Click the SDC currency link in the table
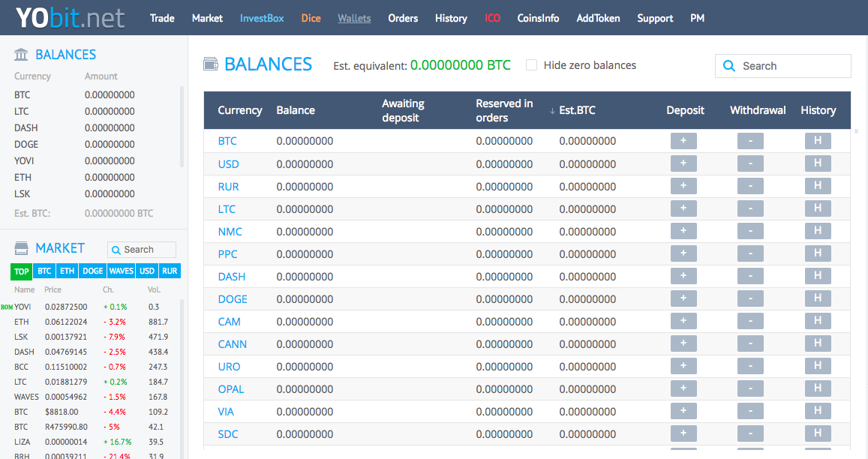 pyautogui.click(x=227, y=434)
